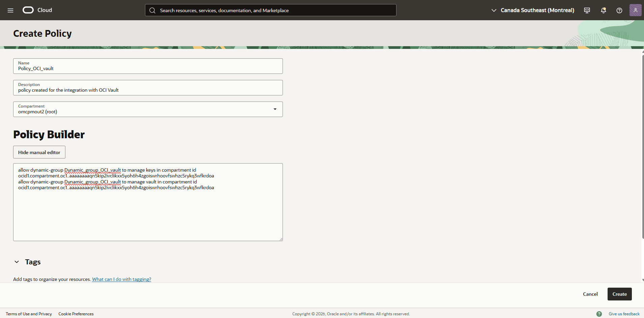Click the green feedback help icon

599,314
